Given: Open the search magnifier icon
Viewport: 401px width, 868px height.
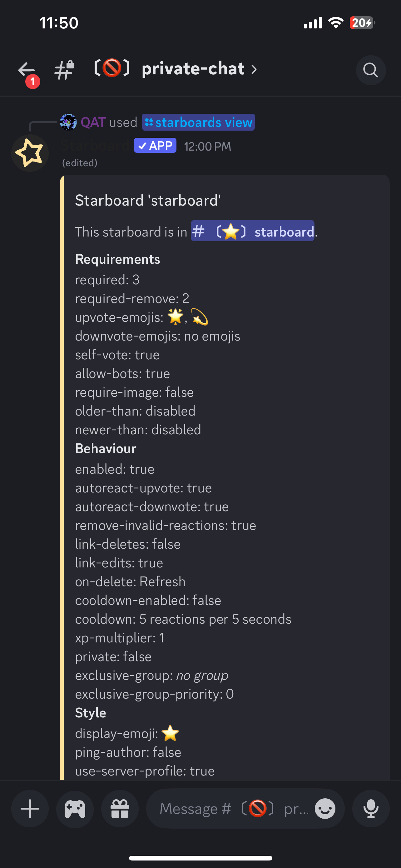Looking at the screenshot, I should point(371,70).
